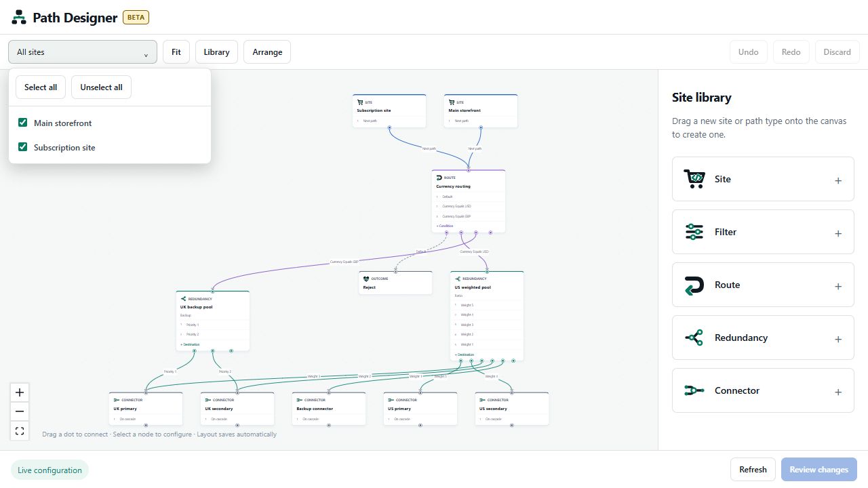Click the Refresh button
The width and height of the screenshot is (868, 488).
point(753,470)
